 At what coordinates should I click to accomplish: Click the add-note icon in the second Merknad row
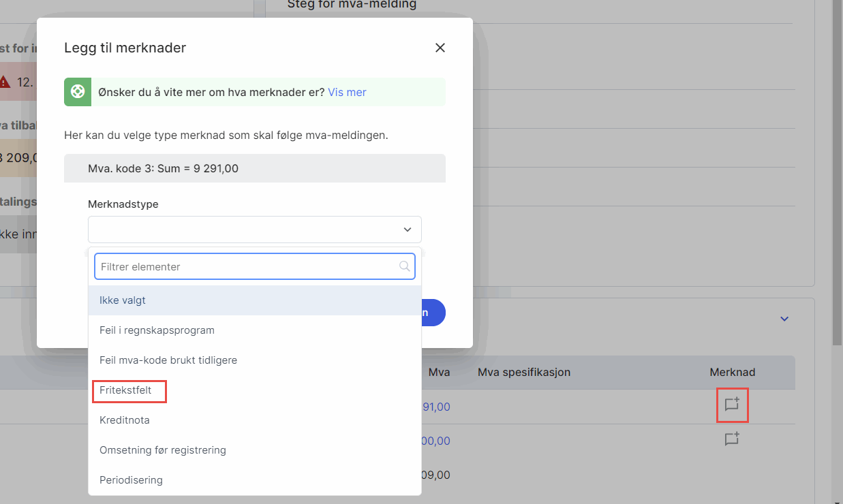click(732, 439)
